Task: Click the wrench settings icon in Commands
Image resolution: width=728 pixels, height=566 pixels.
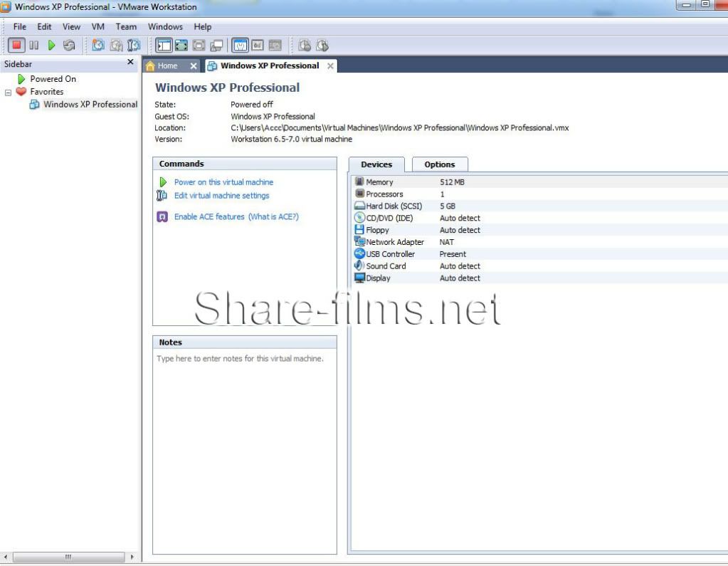Action: 162,196
